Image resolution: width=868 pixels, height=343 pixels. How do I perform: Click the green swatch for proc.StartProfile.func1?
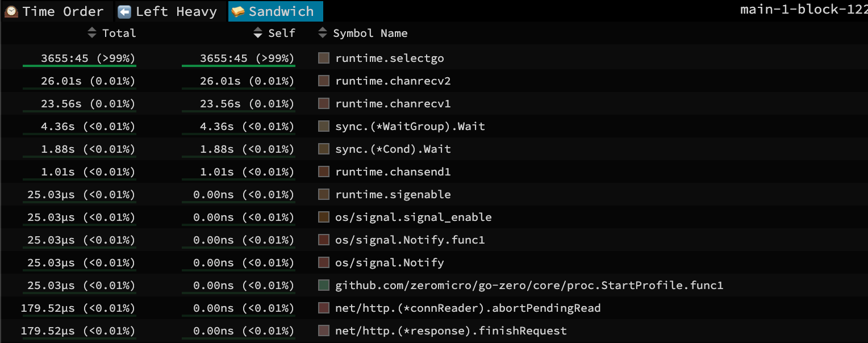click(324, 285)
